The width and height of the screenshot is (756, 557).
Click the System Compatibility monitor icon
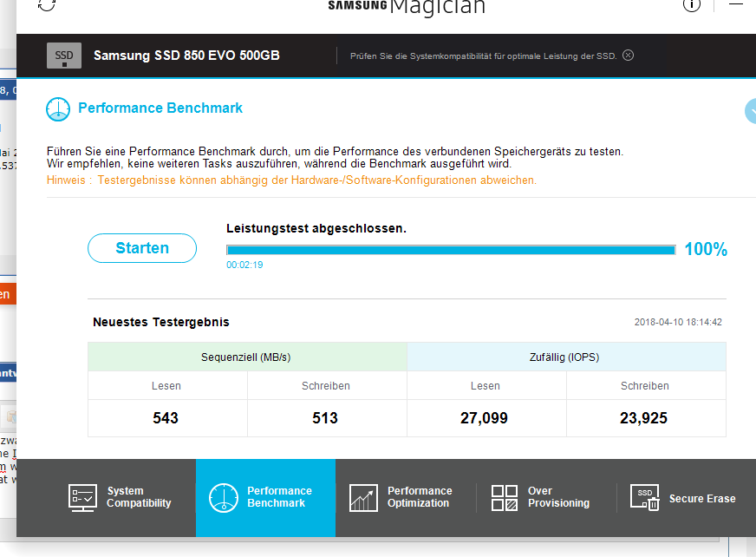pos(82,498)
